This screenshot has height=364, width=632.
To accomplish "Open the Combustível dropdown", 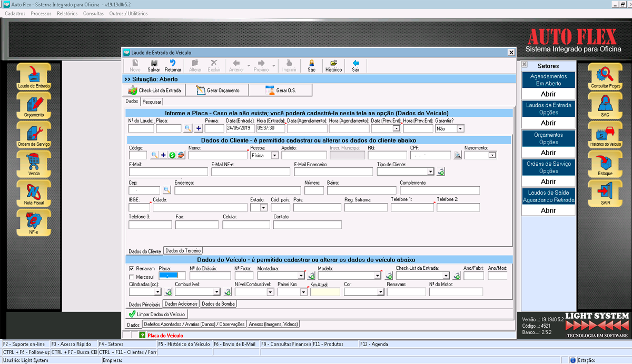I will (216, 292).
